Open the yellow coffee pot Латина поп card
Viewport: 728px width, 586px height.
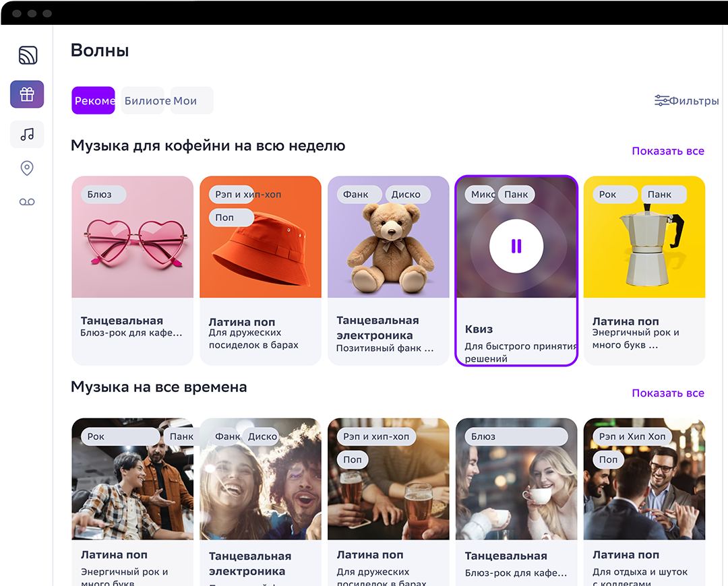pos(644,271)
